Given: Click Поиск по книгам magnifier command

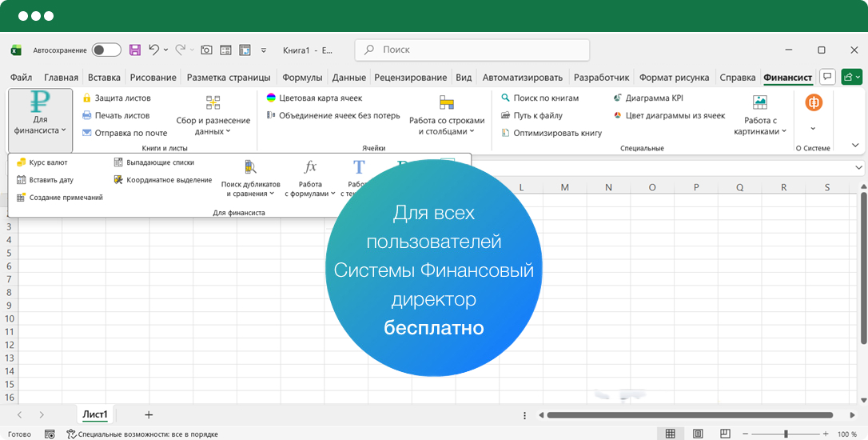Looking at the screenshot, I should point(540,98).
